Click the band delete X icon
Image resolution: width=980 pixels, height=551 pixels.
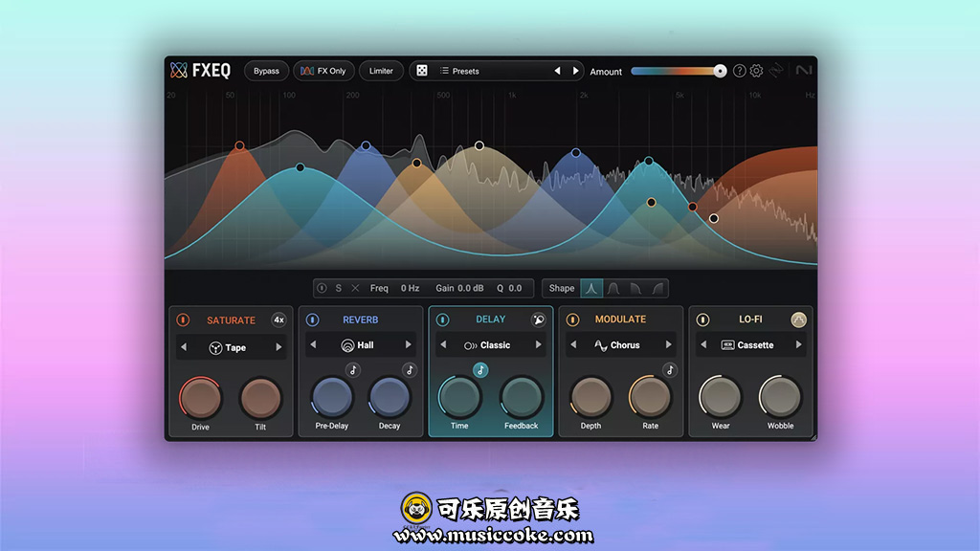355,288
